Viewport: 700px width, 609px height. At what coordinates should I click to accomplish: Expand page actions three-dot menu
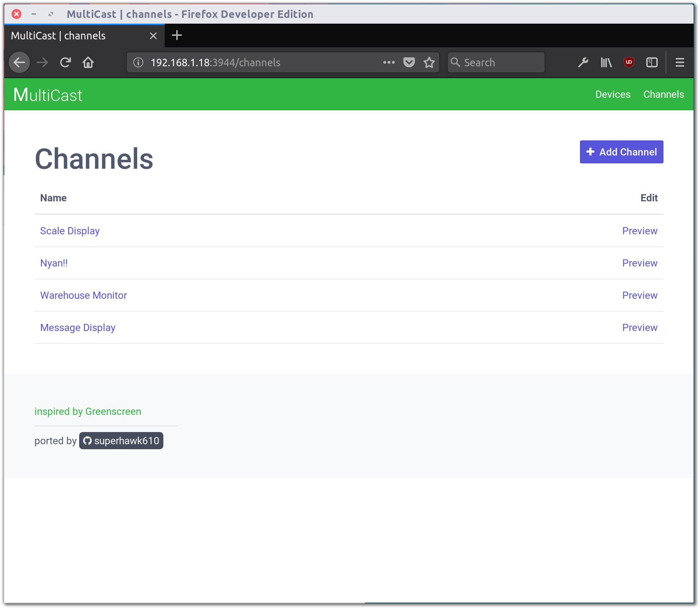(x=389, y=62)
